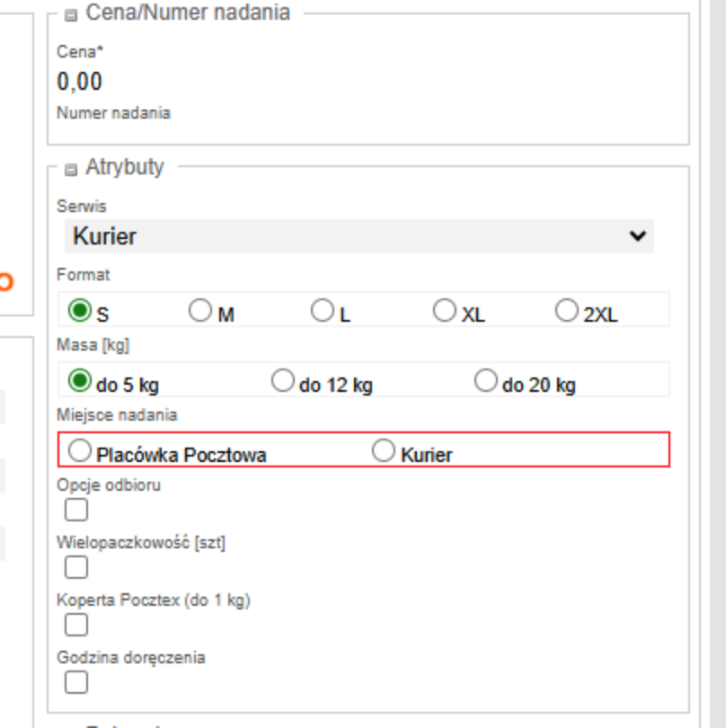Select Kurier as posting place
Image resolution: width=726 pixels, height=728 pixels.
[384, 450]
